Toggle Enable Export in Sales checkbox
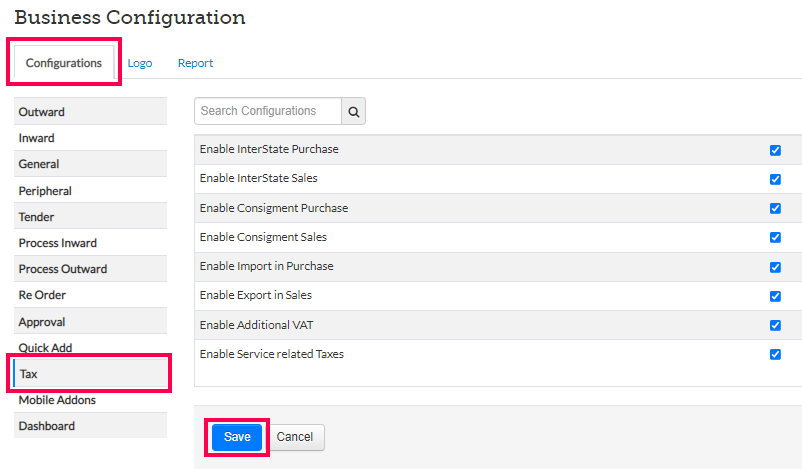 pos(775,296)
